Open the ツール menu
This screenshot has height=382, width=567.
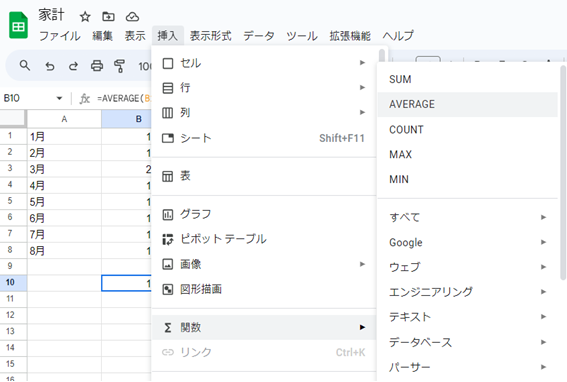(302, 36)
